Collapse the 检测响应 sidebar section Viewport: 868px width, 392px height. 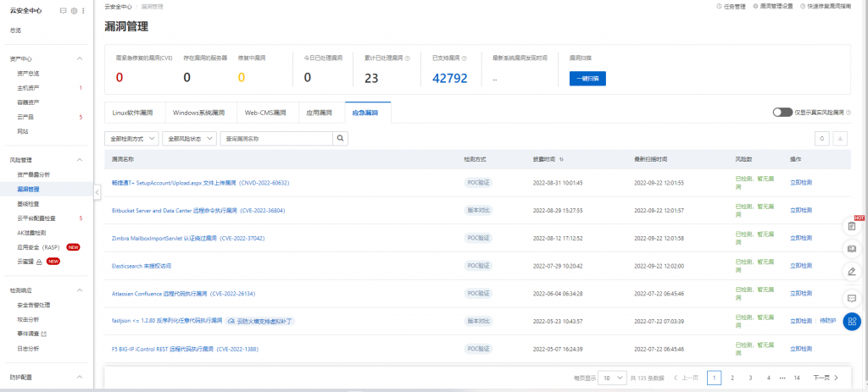click(79, 290)
